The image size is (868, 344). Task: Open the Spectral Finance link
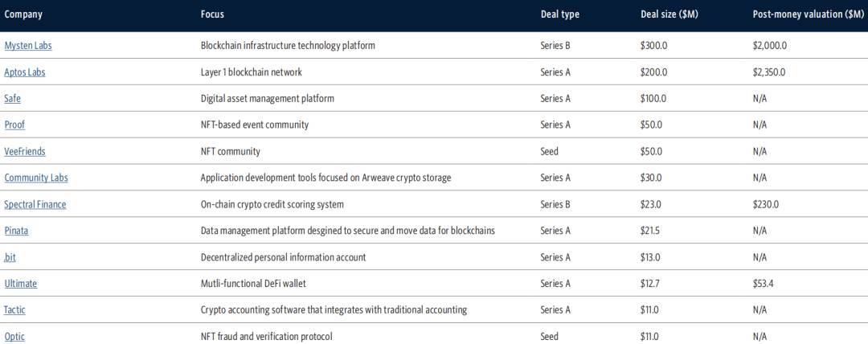[35, 205]
